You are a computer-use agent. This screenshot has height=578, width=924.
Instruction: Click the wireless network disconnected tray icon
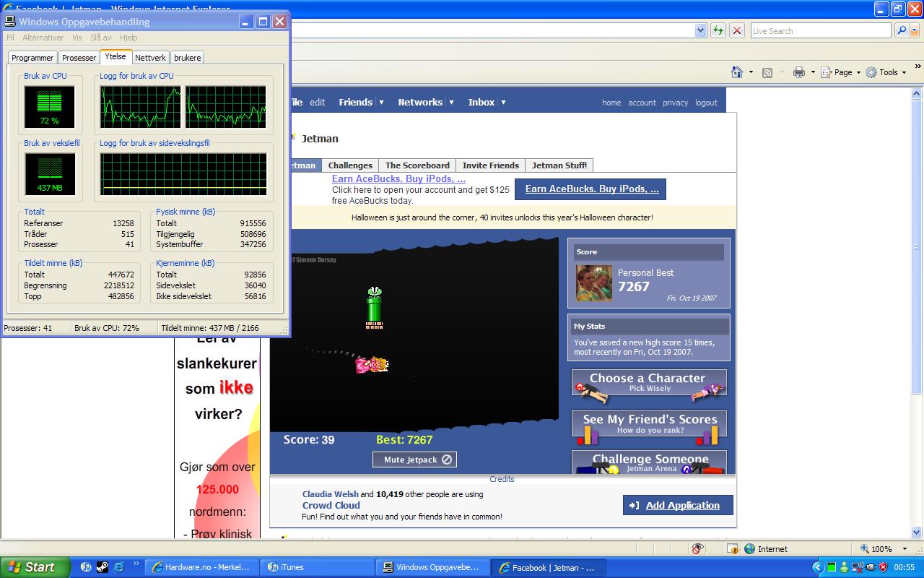(x=857, y=567)
